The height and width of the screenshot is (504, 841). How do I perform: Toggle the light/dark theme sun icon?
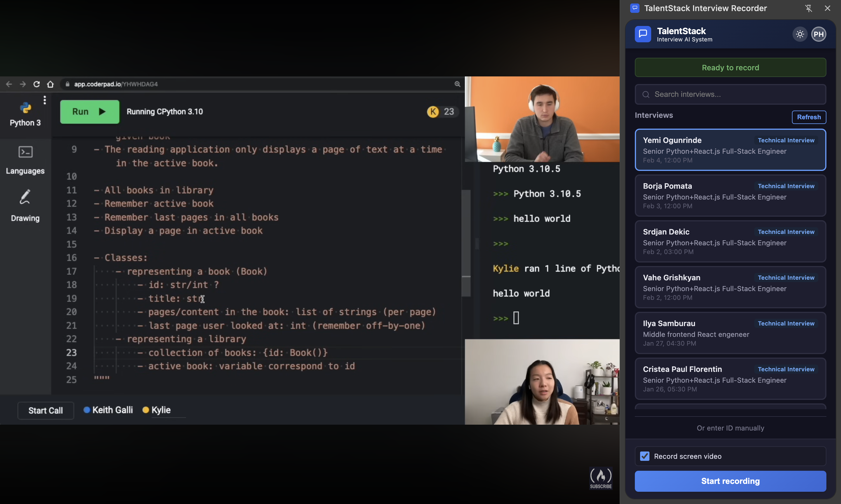[800, 34]
